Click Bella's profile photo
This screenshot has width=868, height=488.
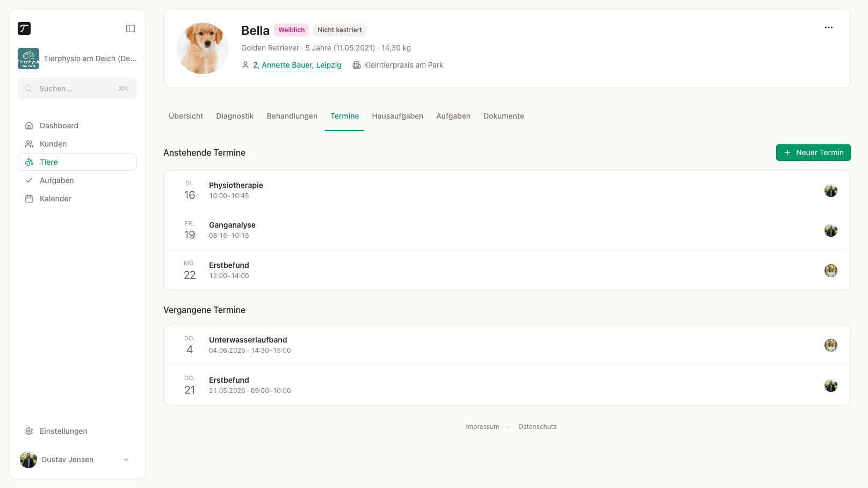coord(202,48)
